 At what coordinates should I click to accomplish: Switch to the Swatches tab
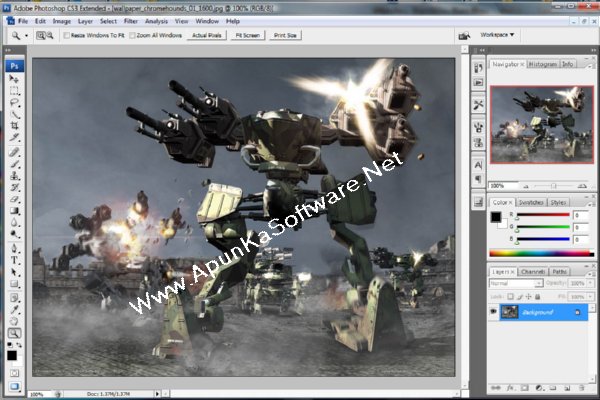(x=531, y=202)
